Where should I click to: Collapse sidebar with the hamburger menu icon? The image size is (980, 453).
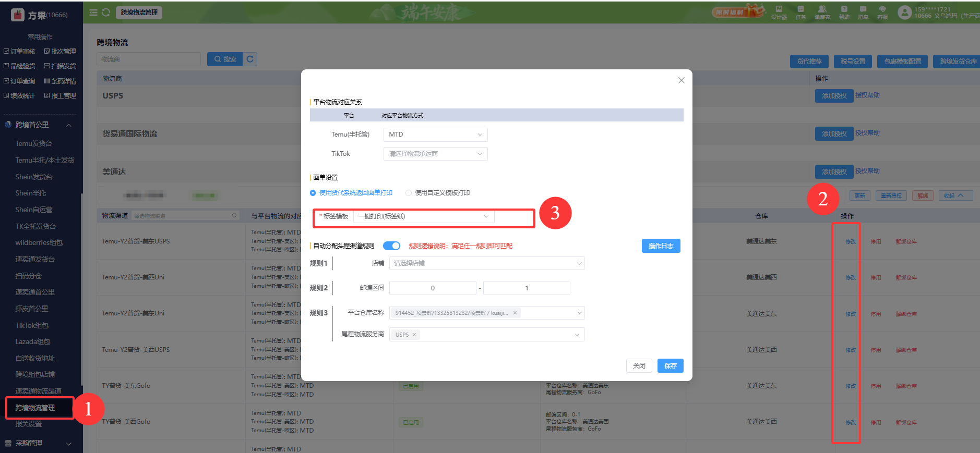click(93, 13)
